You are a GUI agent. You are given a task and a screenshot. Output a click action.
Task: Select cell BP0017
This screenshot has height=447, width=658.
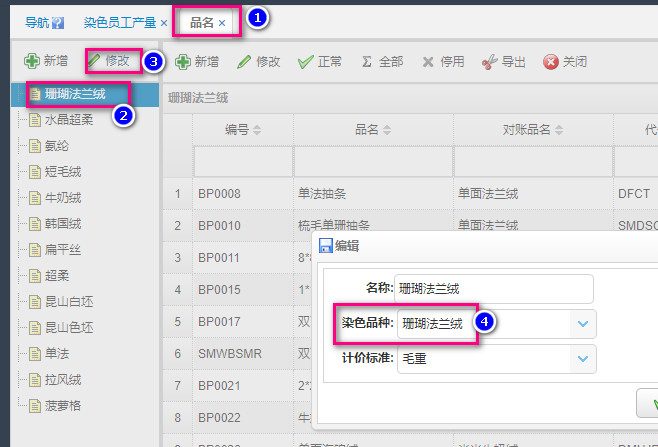click(x=243, y=322)
